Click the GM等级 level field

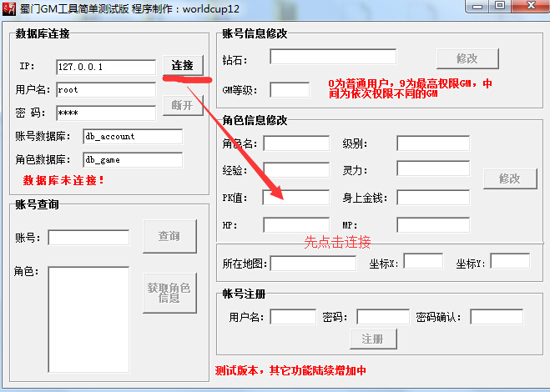(289, 89)
